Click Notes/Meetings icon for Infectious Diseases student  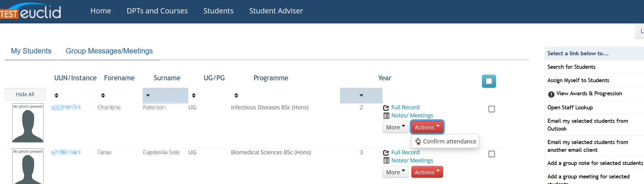(386, 116)
